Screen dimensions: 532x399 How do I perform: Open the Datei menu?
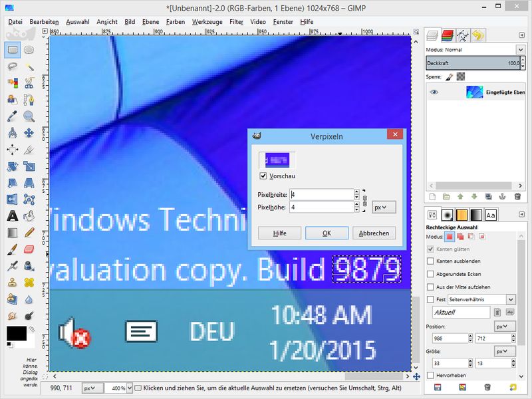tap(15, 22)
